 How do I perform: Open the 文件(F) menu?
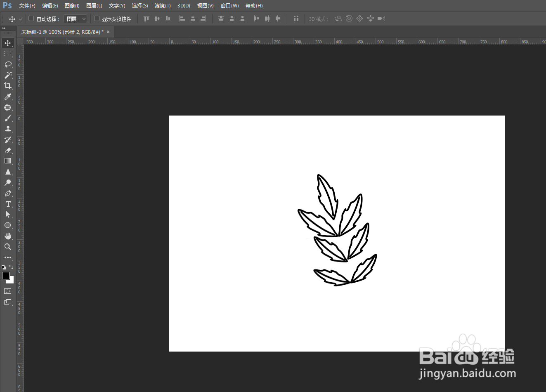[27, 6]
